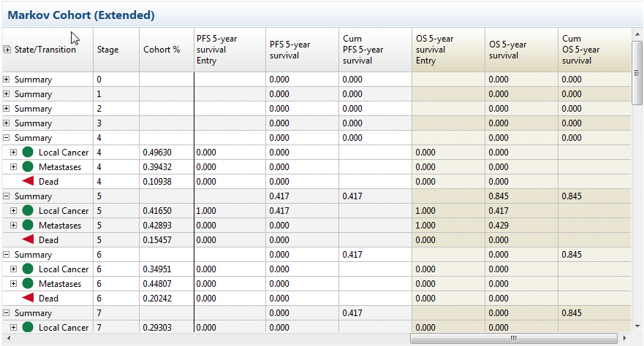Select the Dead row label in stage 6
644x346 pixels.
tap(48, 299)
